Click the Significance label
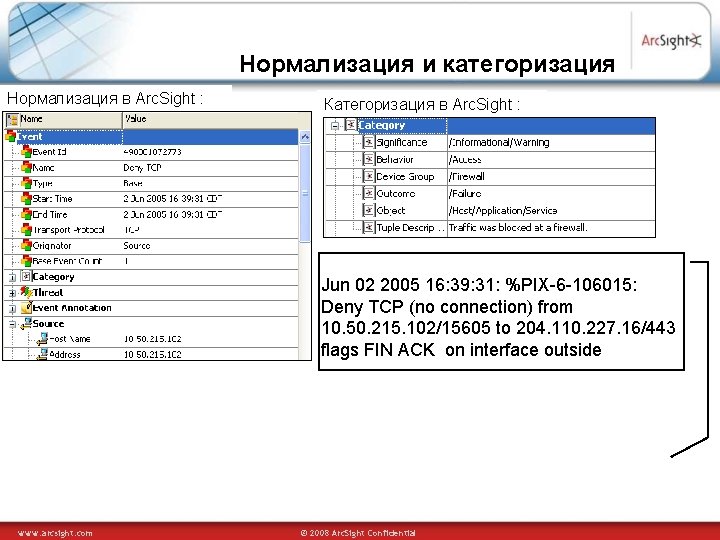This screenshot has height=540, width=720. (402, 142)
